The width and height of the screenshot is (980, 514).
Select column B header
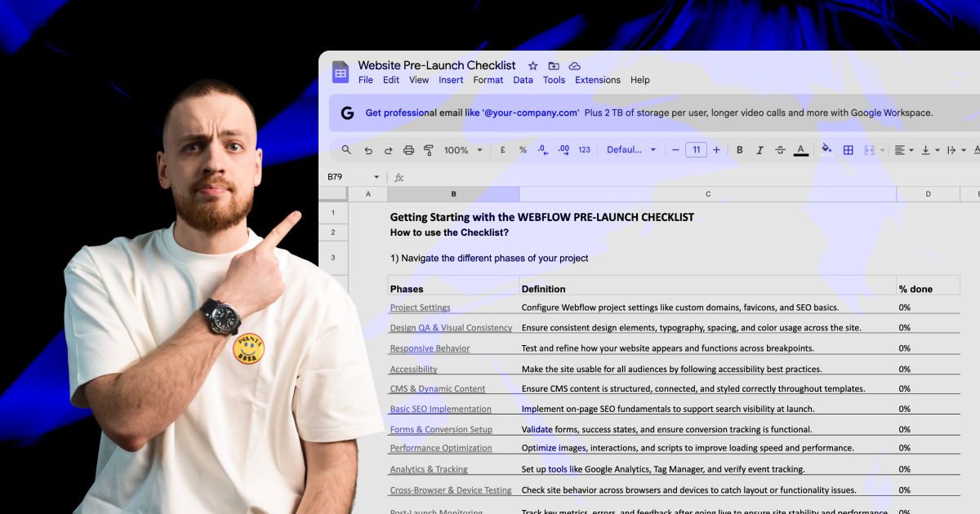[453, 194]
